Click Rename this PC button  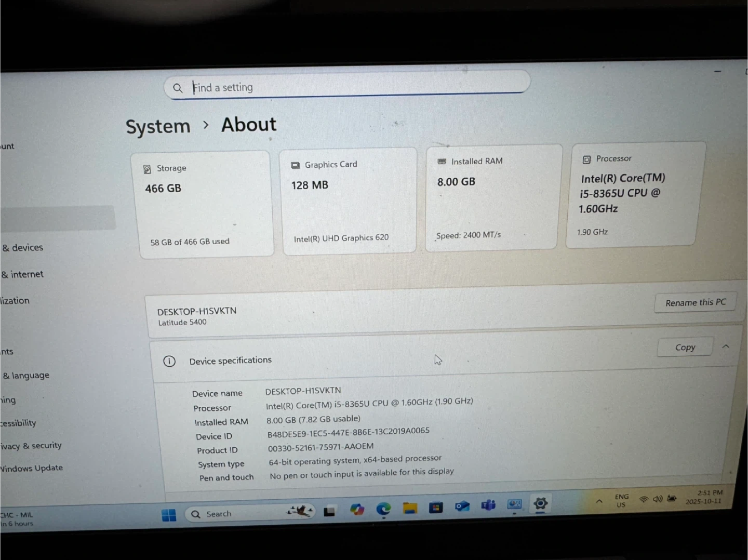[695, 302]
